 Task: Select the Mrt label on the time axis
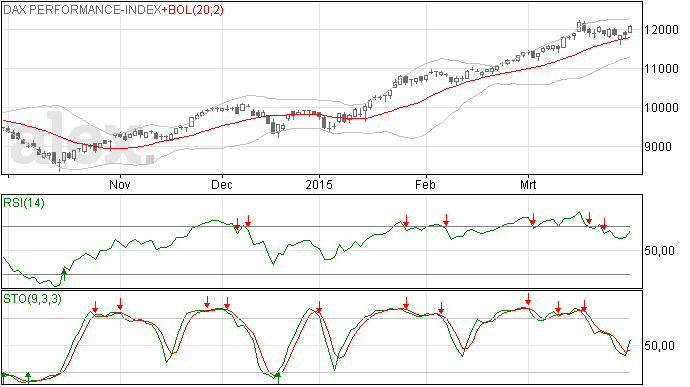click(528, 184)
